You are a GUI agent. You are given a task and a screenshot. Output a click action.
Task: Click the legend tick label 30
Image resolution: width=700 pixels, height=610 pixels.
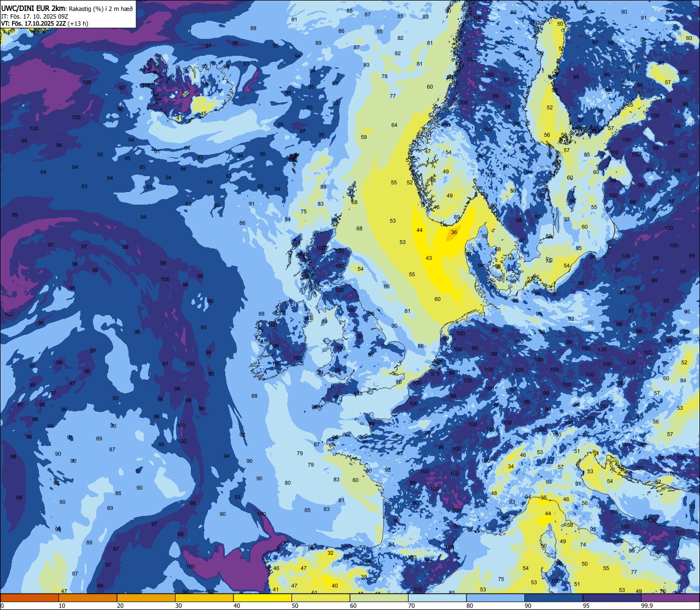point(178,606)
